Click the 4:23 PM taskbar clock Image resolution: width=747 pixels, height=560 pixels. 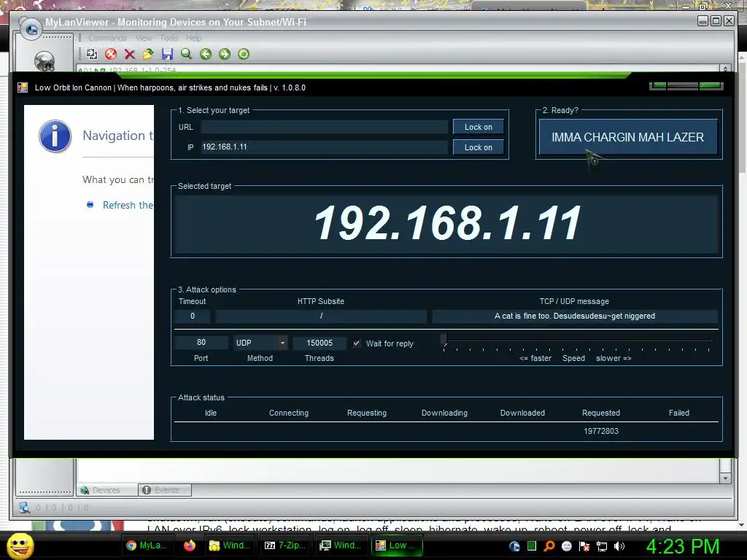tap(683, 546)
